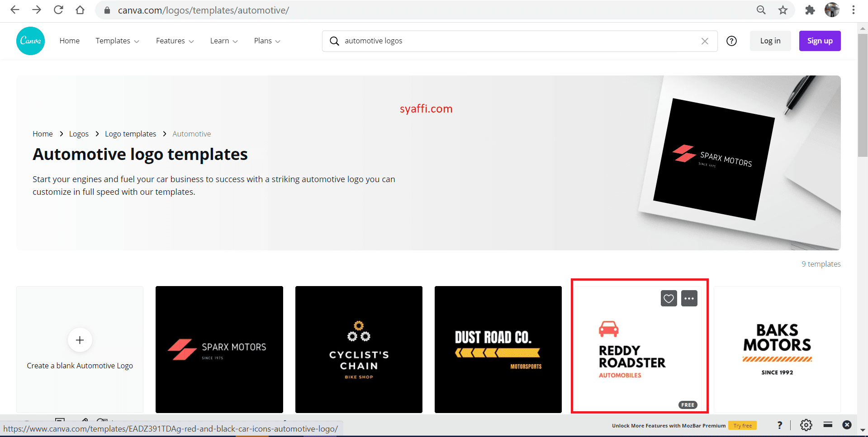The height and width of the screenshot is (437, 868).
Task: Open the Logo templates breadcrumb link
Action: point(130,134)
